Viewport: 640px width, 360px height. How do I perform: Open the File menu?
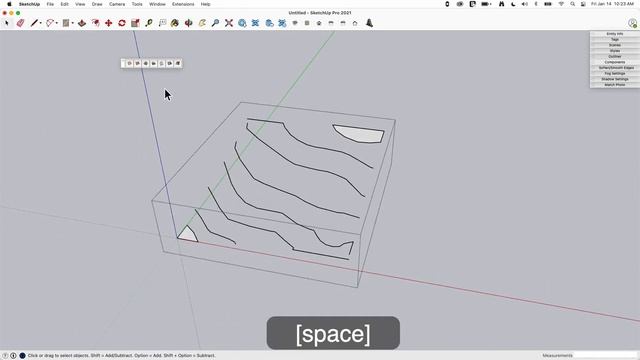(x=50, y=4)
